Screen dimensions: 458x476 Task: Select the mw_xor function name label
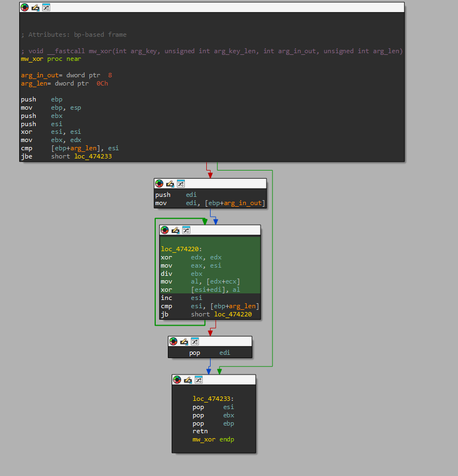(x=31, y=59)
